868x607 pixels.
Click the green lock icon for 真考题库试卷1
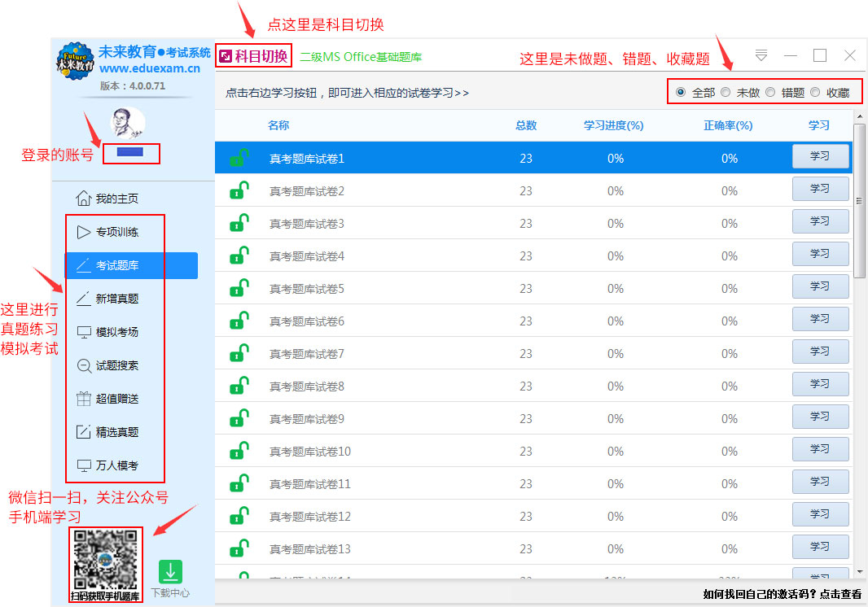pyautogui.click(x=239, y=158)
